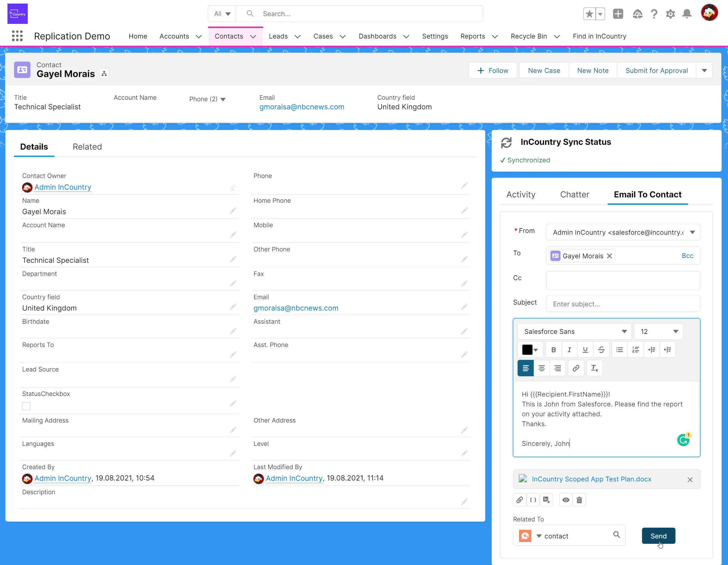Open Salesforce notifications bell
The width and height of the screenshot is (728, 565).
point(687,14)
